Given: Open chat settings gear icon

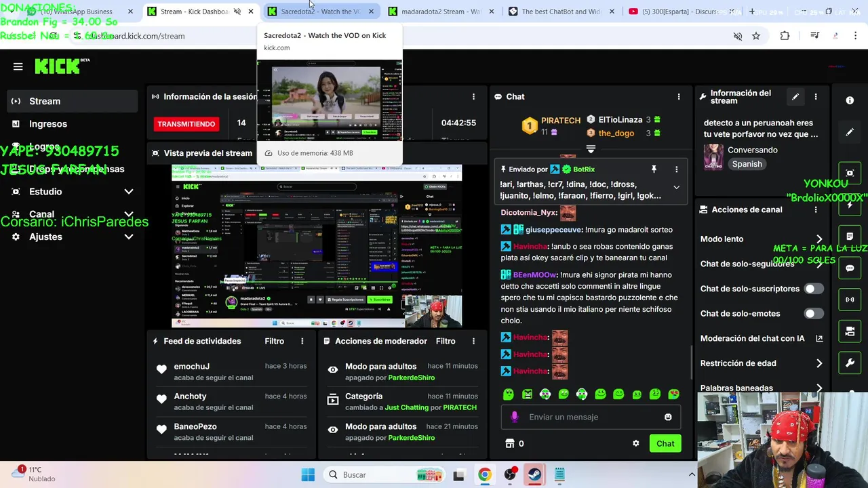Looking at the screenshot, I should coord(635,443).
